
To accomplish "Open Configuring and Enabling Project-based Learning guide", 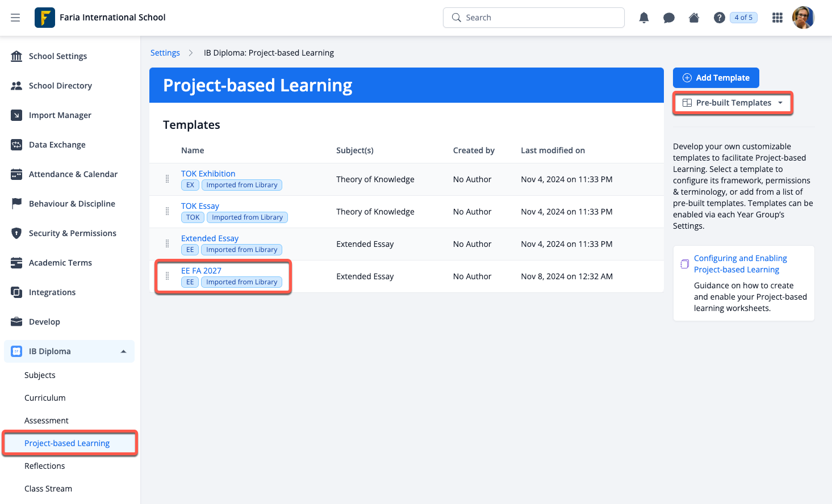I will coord(740,264).
